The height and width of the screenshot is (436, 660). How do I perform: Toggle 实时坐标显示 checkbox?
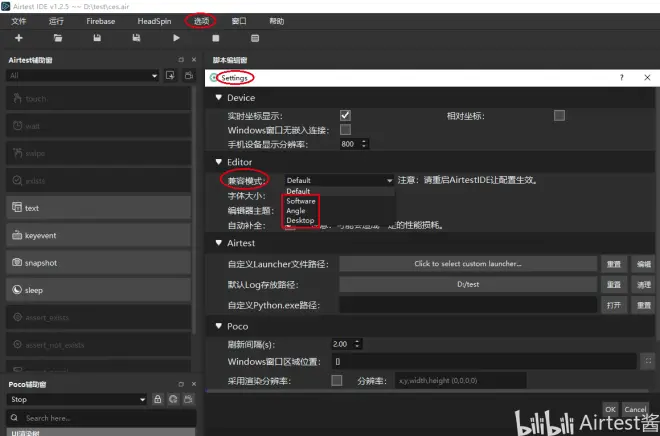(345, 115)
